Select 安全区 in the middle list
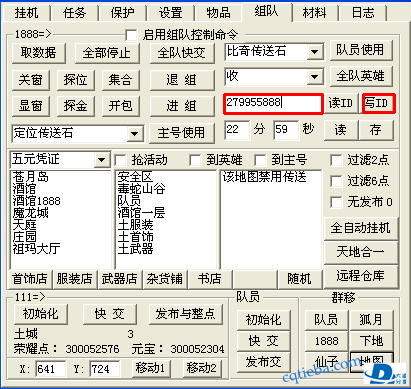This screenshot has height=389, width=411. click(x=135, y=177)
